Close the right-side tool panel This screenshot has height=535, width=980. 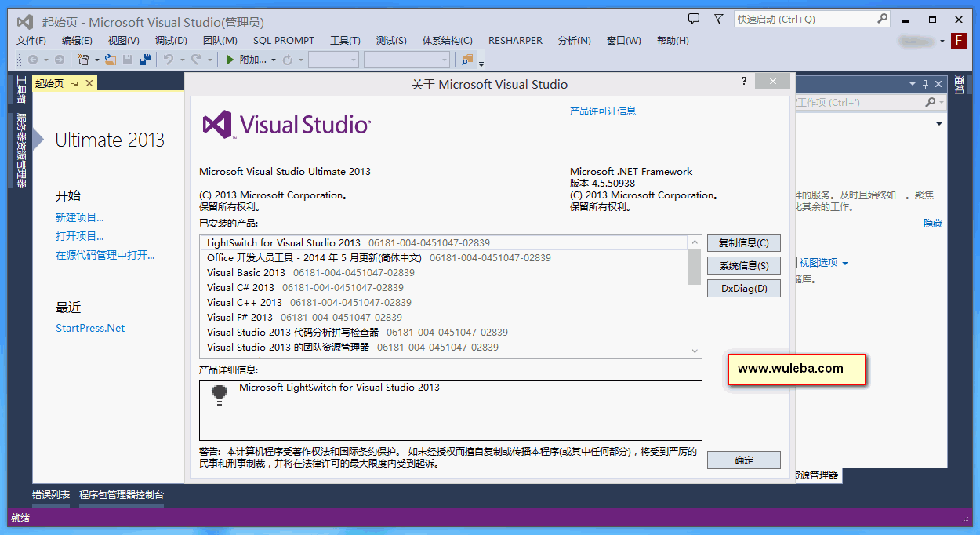click(x=938, y=83)
